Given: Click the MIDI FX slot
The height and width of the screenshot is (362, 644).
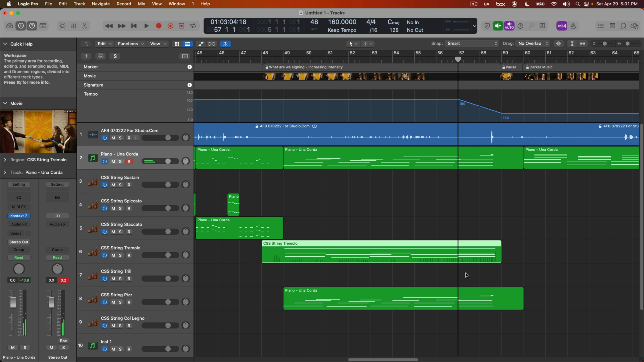Looking at the screenshot, I should (x=19, y=207).
